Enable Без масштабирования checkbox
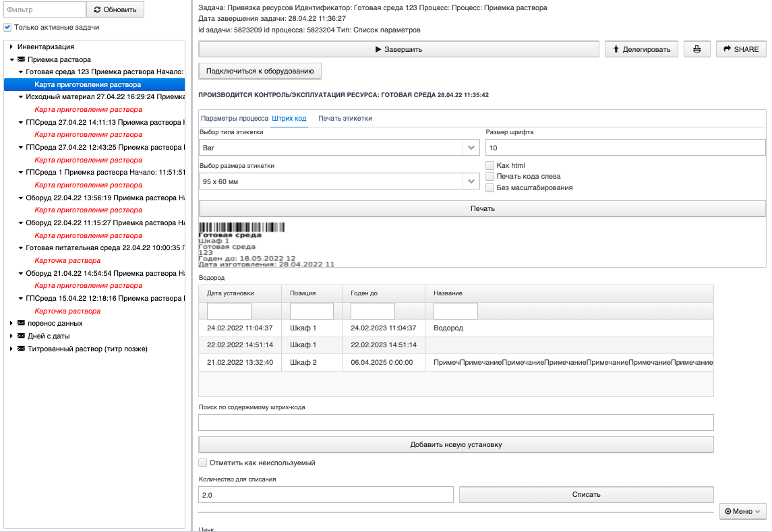 490,187
